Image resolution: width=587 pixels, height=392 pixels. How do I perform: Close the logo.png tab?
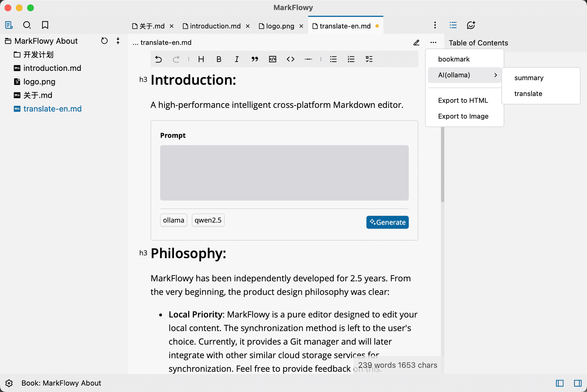coord(301,26)
